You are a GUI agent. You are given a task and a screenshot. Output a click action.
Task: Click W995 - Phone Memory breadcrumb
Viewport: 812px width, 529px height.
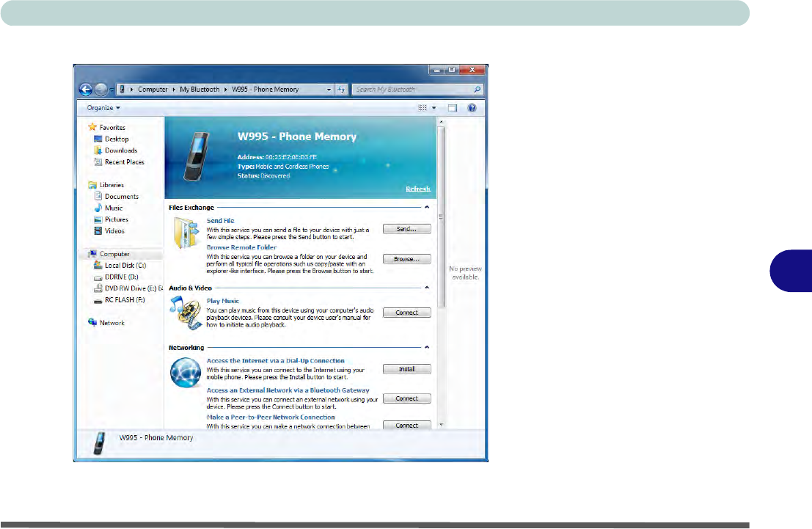[265, 90]
